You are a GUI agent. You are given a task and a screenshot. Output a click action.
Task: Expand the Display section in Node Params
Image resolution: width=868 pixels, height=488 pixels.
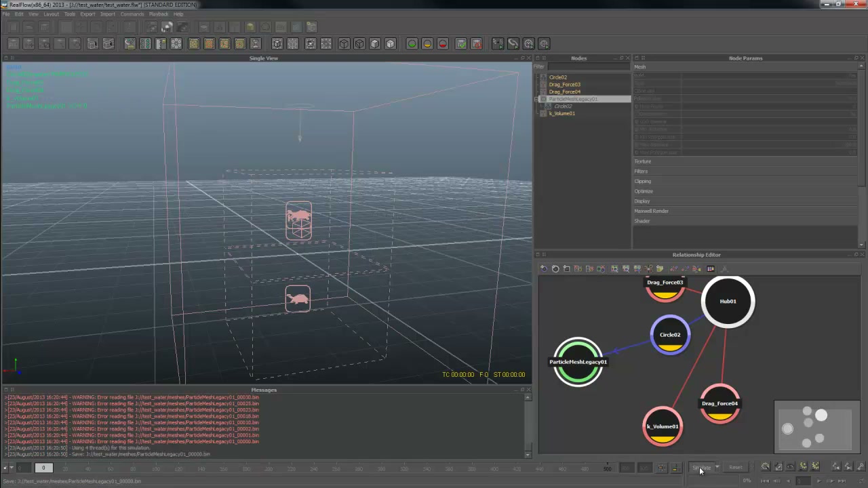[746, 201]
